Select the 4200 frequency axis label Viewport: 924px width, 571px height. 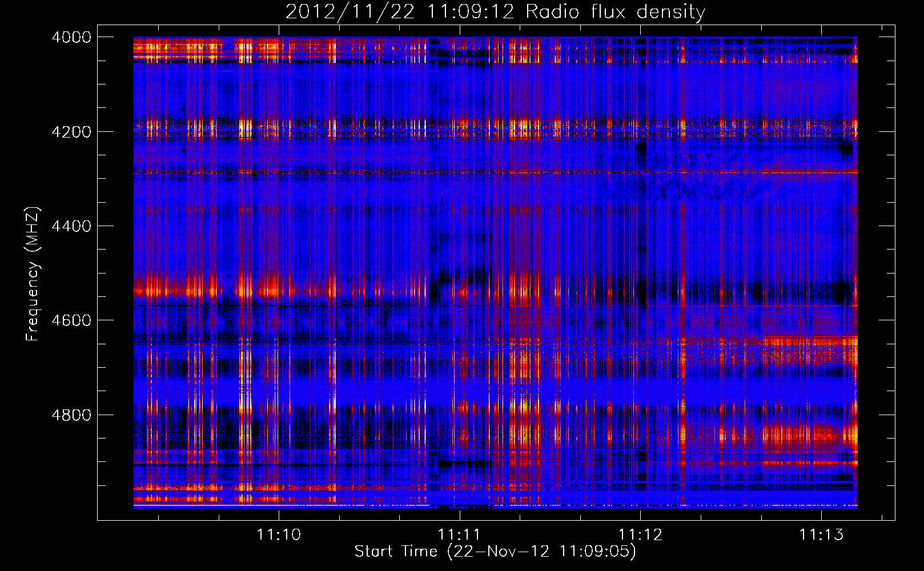71,132
